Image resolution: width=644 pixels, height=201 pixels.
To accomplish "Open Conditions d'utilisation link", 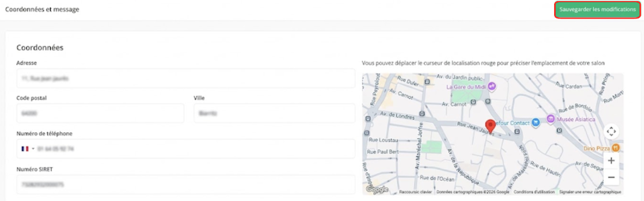I will [x=533, y=192].
